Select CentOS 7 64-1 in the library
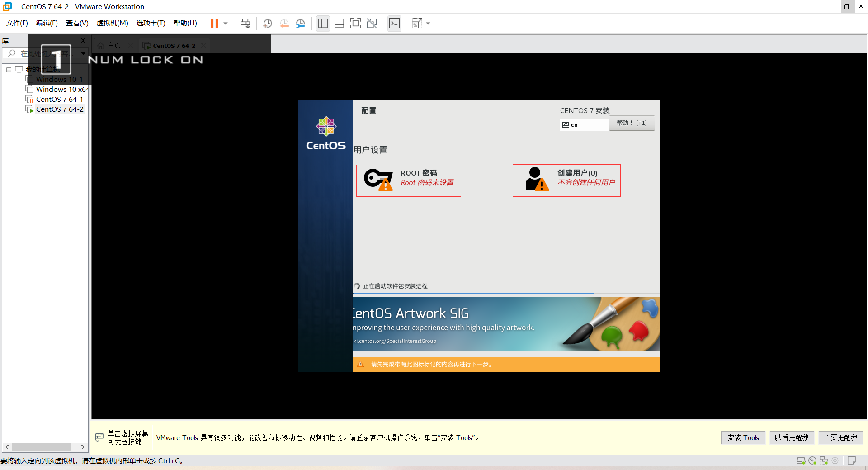Screen dimensions: 868x470 [55, 100]
